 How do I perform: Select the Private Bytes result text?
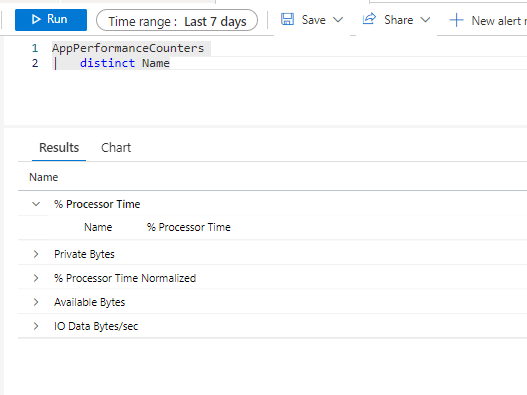[84, 254]
